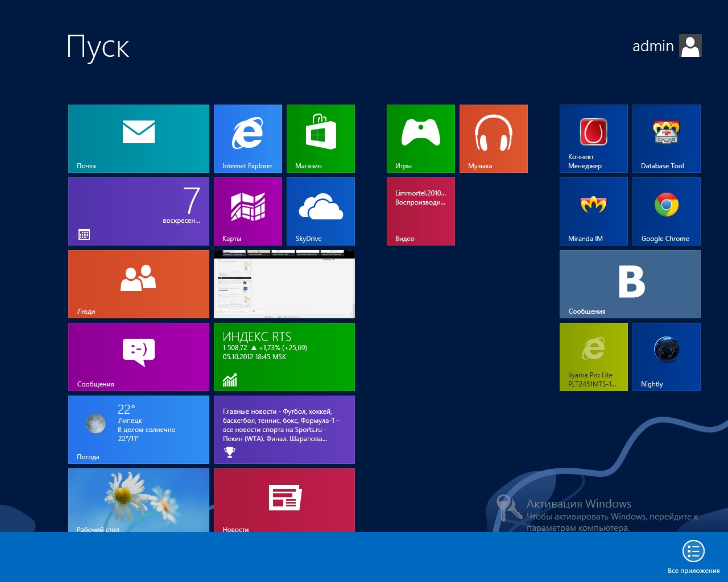The width and height of the screenshot is (728, 582).
Task: Open the Карты maps tile
Action: click(x=247, y=211)
